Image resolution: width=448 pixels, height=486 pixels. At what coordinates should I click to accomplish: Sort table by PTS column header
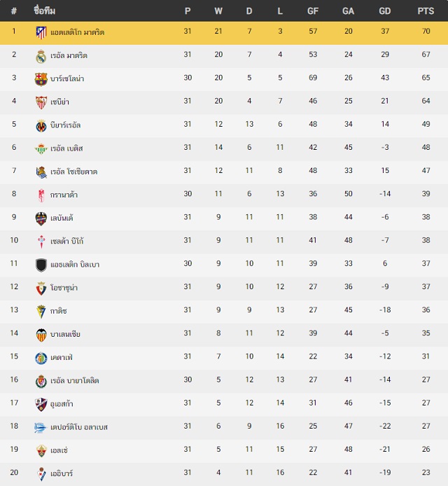pyautogui.click(x=426, y=11)
